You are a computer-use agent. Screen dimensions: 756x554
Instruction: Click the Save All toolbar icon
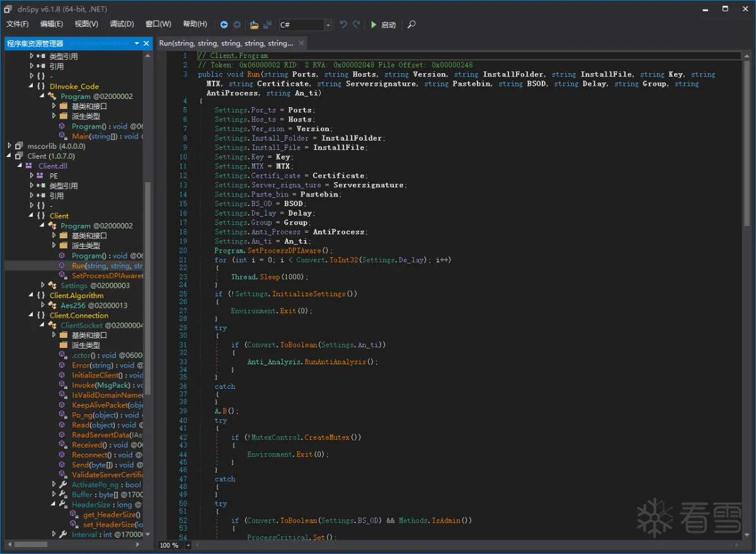[x=268, y=25]
